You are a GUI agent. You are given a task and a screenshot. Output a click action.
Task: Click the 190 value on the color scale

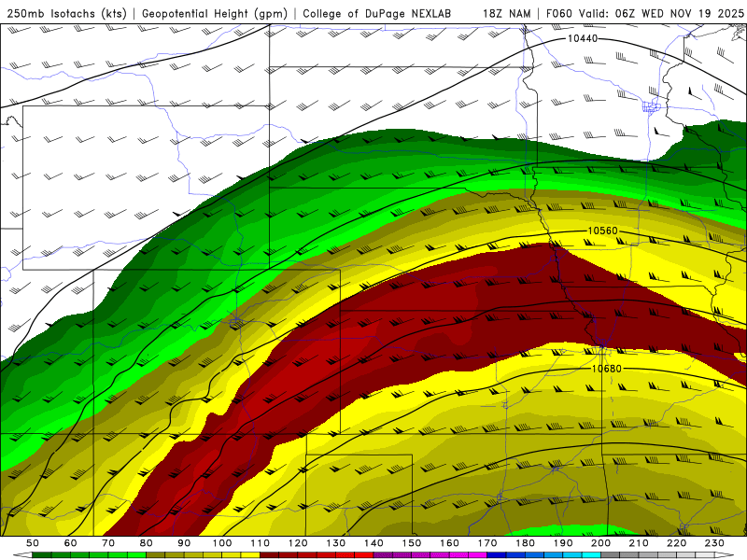click(x=563, y=543)
